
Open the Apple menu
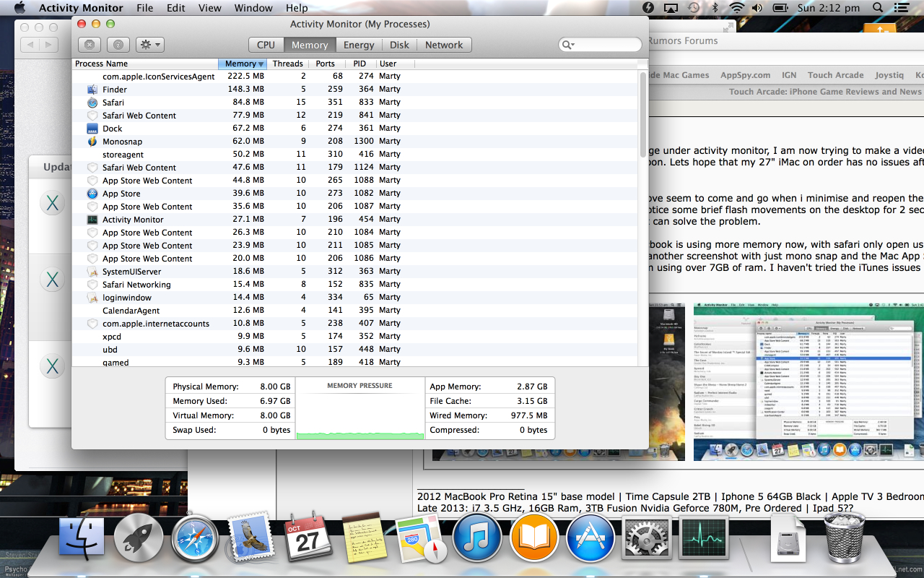point(19,8)
